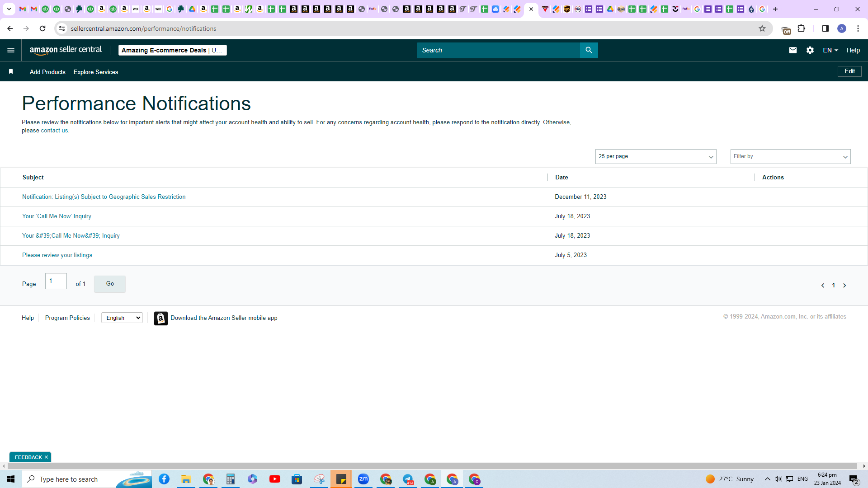
Task: Go to the previous page arrow
Action: (823, 286)
